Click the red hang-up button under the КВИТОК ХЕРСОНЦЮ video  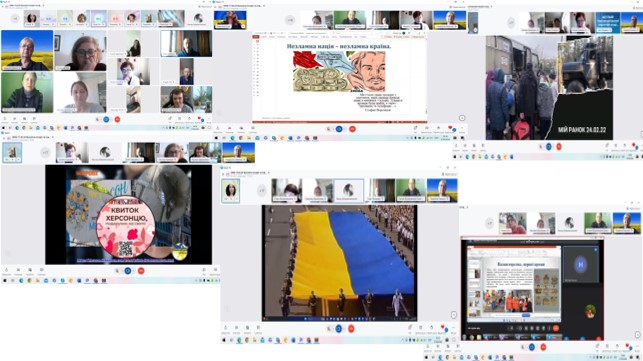coord(141,271)
